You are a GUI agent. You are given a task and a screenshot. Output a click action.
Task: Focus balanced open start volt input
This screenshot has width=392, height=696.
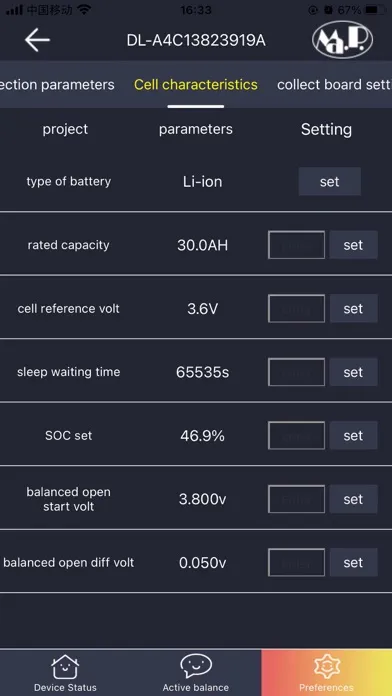pyautogui.click(x=297, y=499)
